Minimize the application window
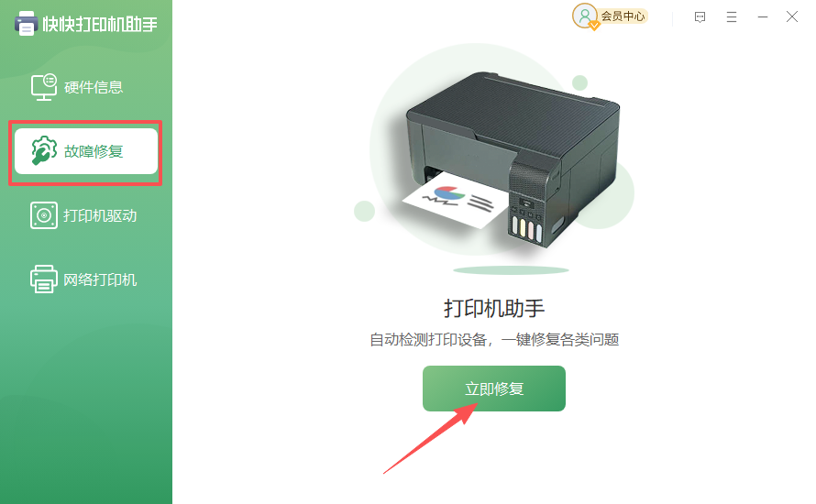 763,17
